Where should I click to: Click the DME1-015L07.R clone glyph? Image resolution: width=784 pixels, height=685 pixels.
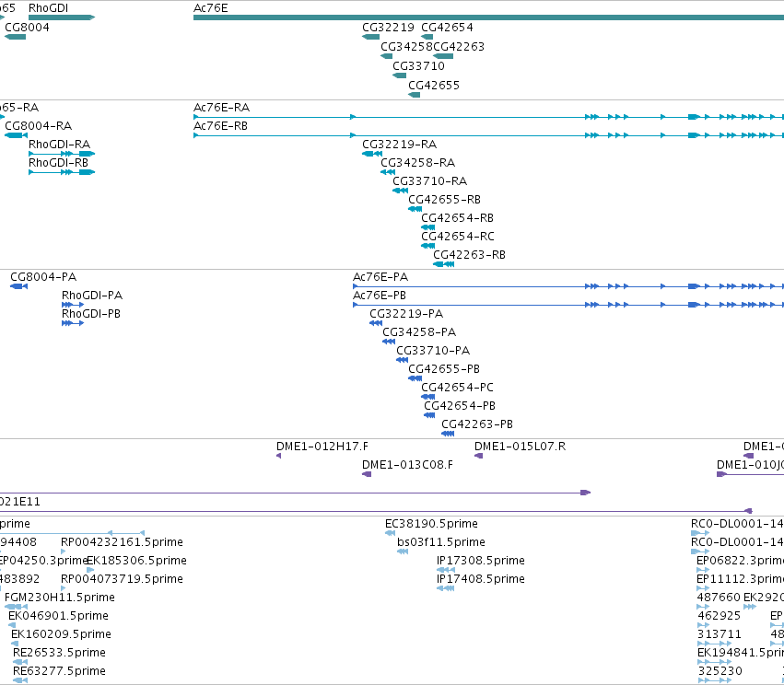[478, 456]
